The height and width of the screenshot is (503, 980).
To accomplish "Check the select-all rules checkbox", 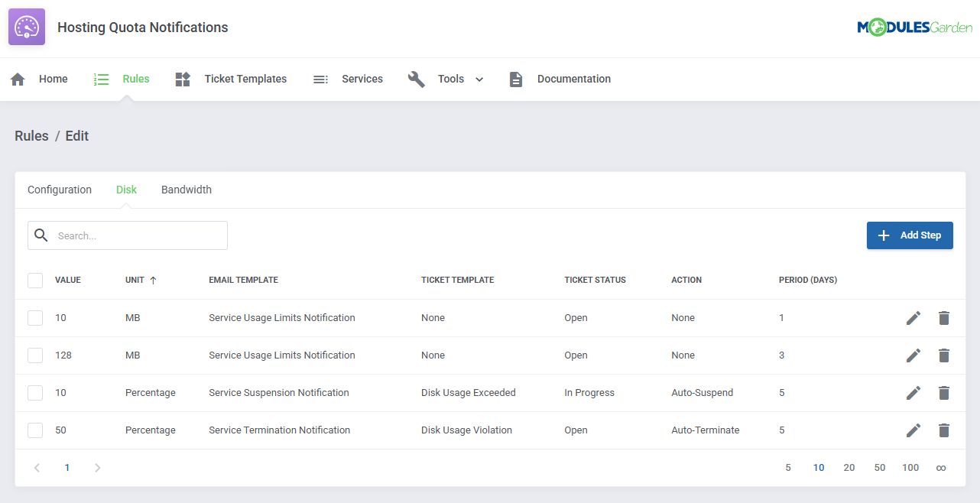I will [34, 280].
